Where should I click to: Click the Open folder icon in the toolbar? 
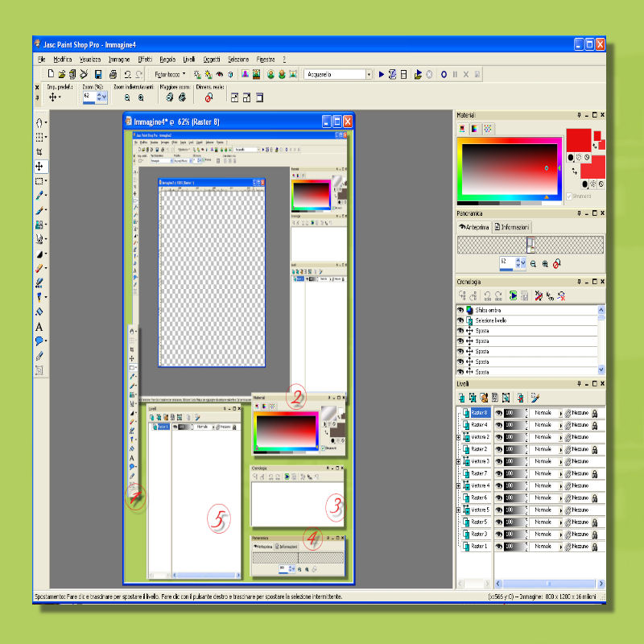(62, 74)
